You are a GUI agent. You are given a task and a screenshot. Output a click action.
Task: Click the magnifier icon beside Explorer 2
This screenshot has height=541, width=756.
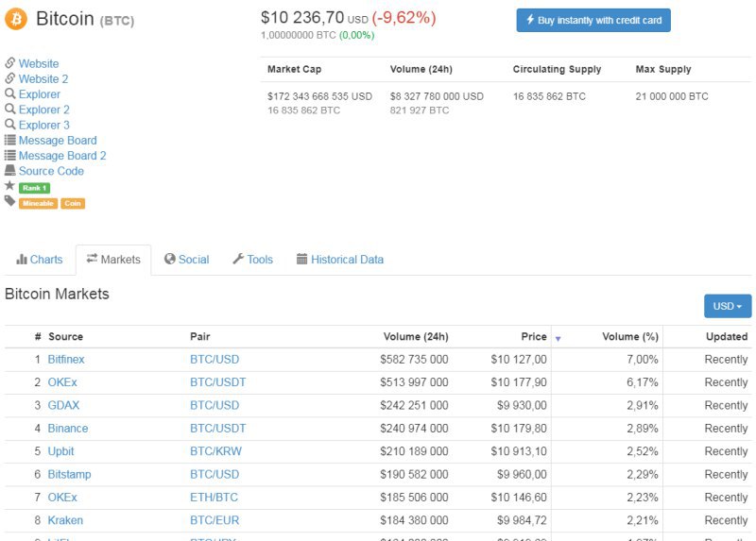pos(10,109)
